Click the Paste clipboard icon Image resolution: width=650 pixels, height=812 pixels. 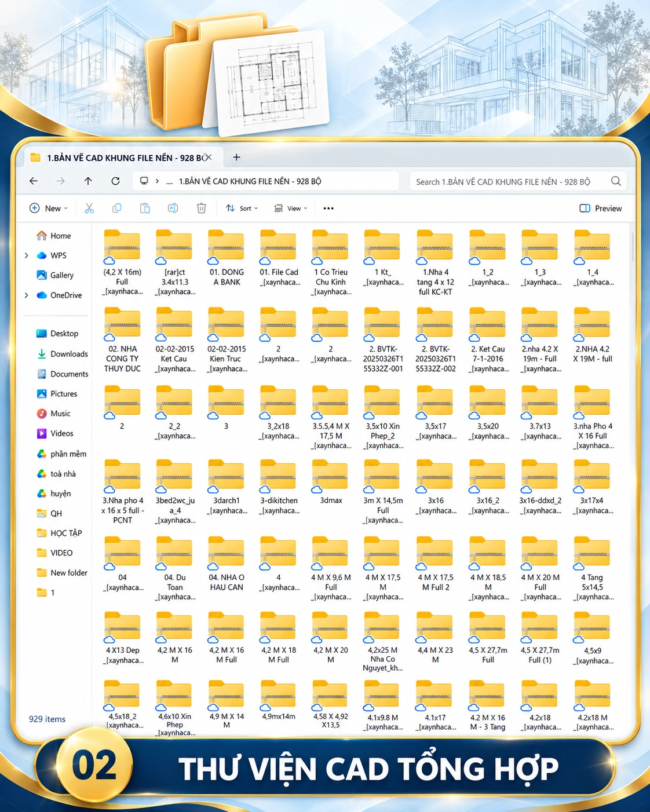tap(145, 209)
